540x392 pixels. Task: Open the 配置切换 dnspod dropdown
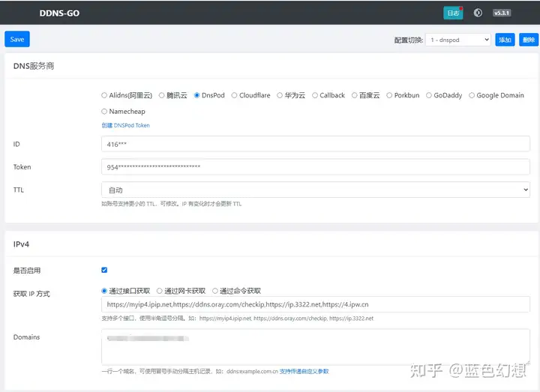(x=458, y=40)
